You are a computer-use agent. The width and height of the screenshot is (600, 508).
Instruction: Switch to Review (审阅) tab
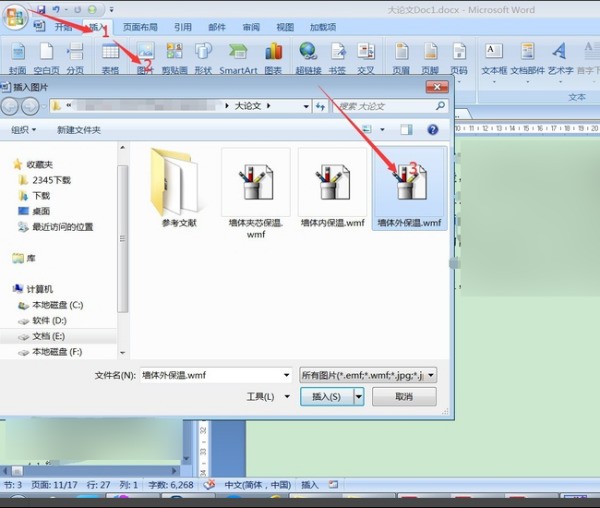coord(251,27)
